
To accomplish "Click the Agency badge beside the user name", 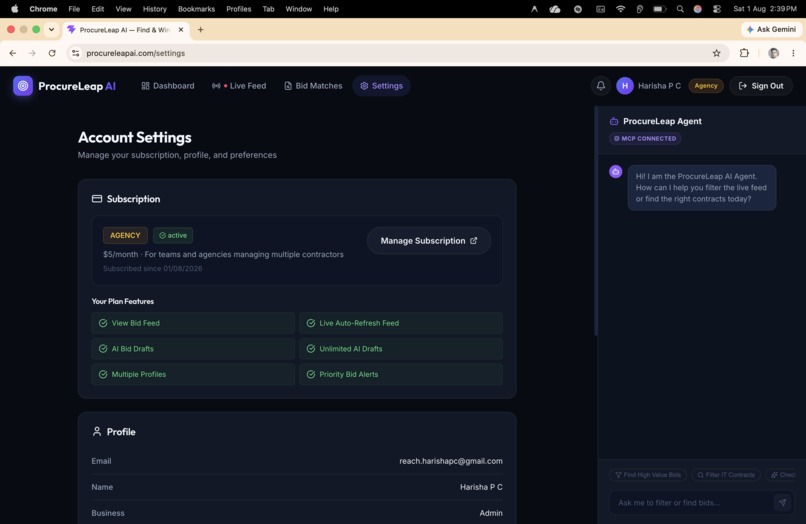I will tap(706, 86).
